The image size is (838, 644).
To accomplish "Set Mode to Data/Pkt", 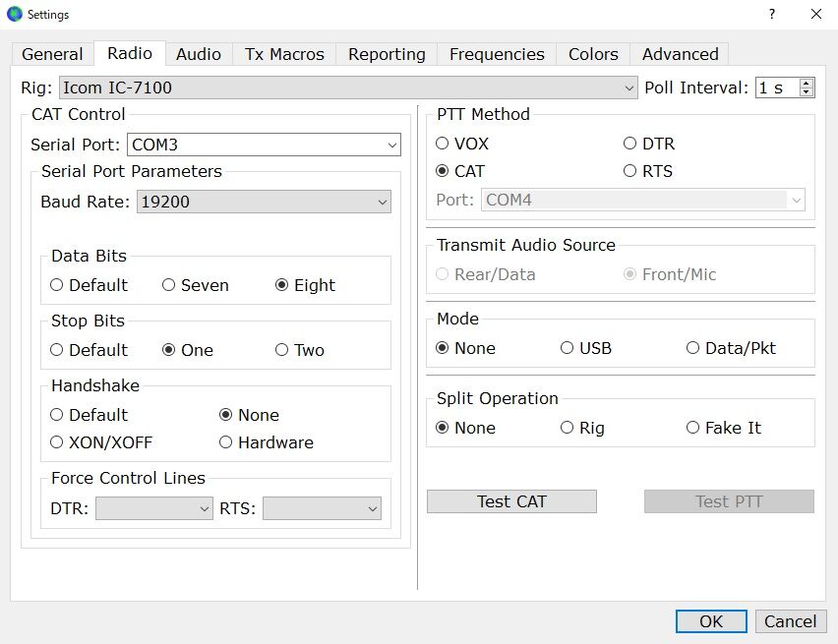I will click(731, 348).
